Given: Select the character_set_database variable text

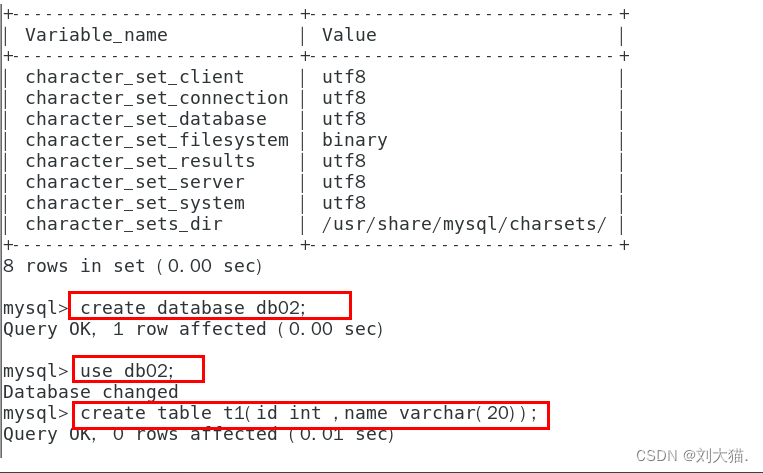Looking at the screenshot, I should click(146, 119).
